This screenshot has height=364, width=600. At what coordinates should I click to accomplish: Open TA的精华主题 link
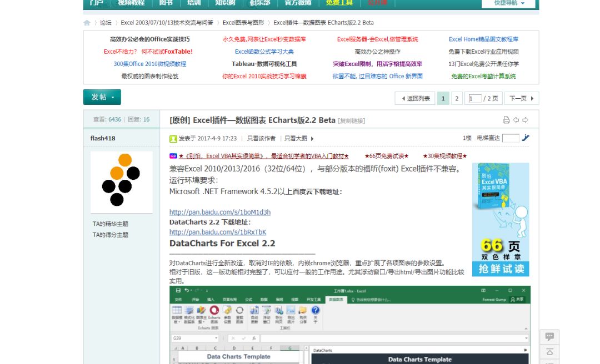[x=110, y=224]
